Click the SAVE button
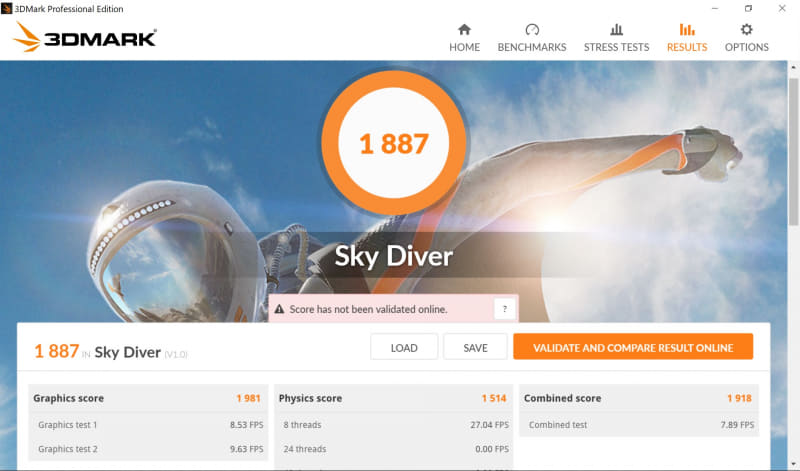The height and width of the screenshot is (471, 800). 476,348
